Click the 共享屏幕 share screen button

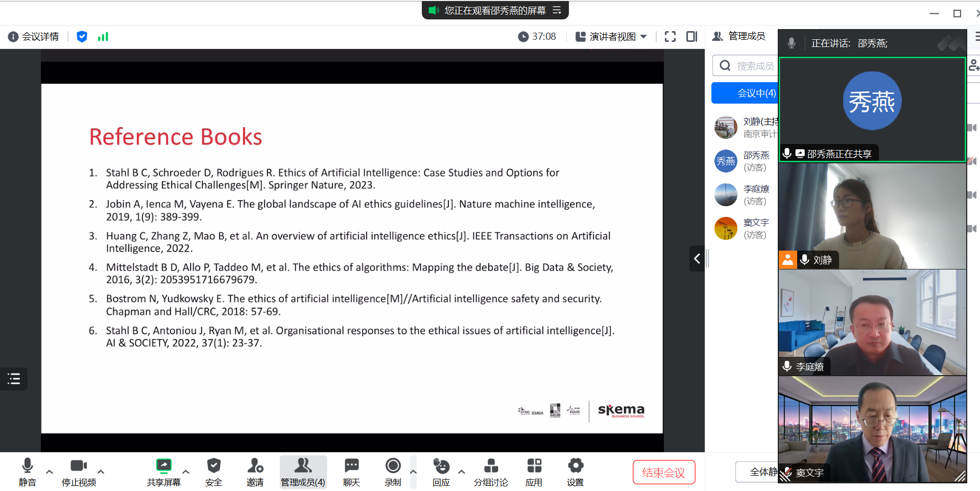(x=163, y=472)
